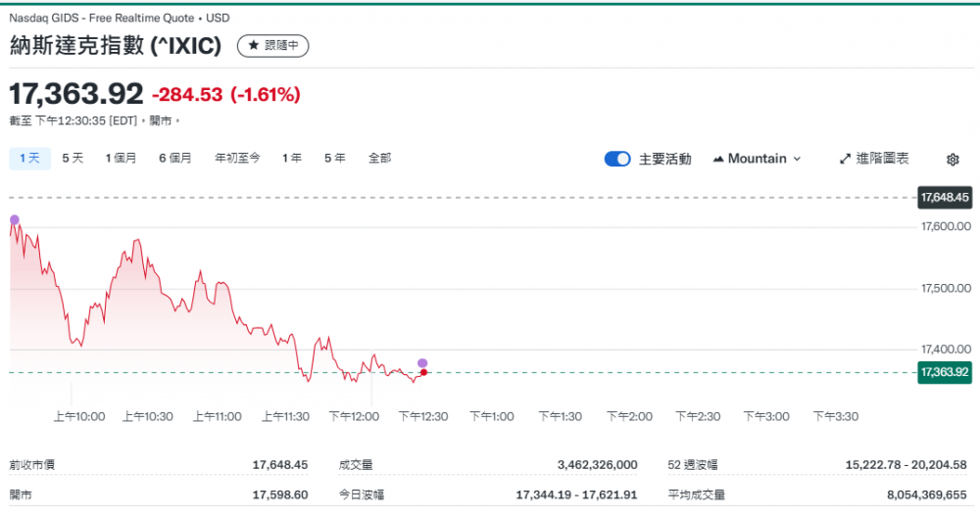Image resolution: width=980 pixels, height=517 pixels.
Task: Click the red current-price dot on chart line
Action: (422, 372)
